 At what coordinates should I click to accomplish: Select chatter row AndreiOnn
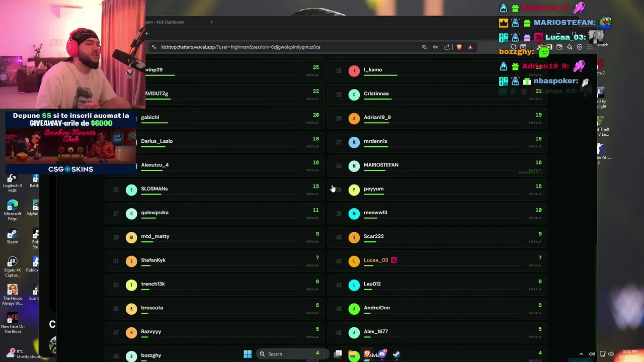437,308
